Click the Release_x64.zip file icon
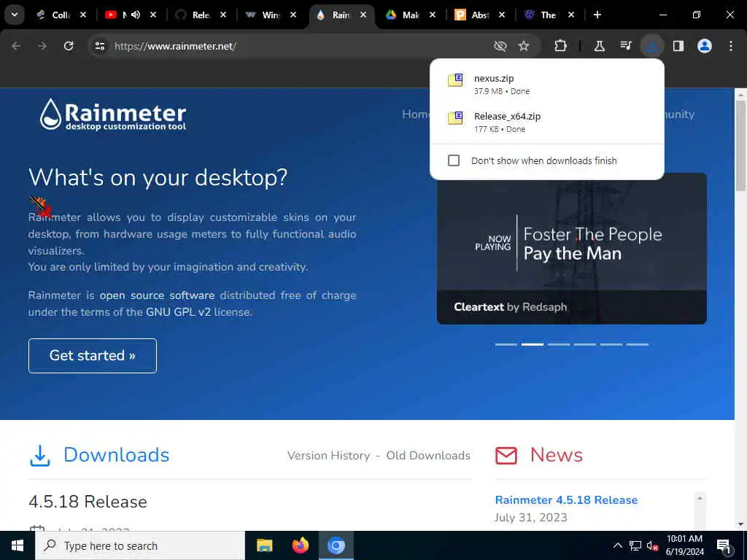 point(455,117)
